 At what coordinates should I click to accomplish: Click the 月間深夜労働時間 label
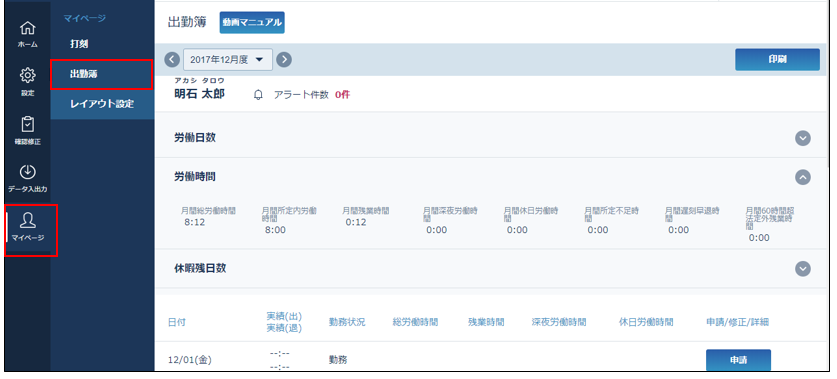tap(450, 214)
